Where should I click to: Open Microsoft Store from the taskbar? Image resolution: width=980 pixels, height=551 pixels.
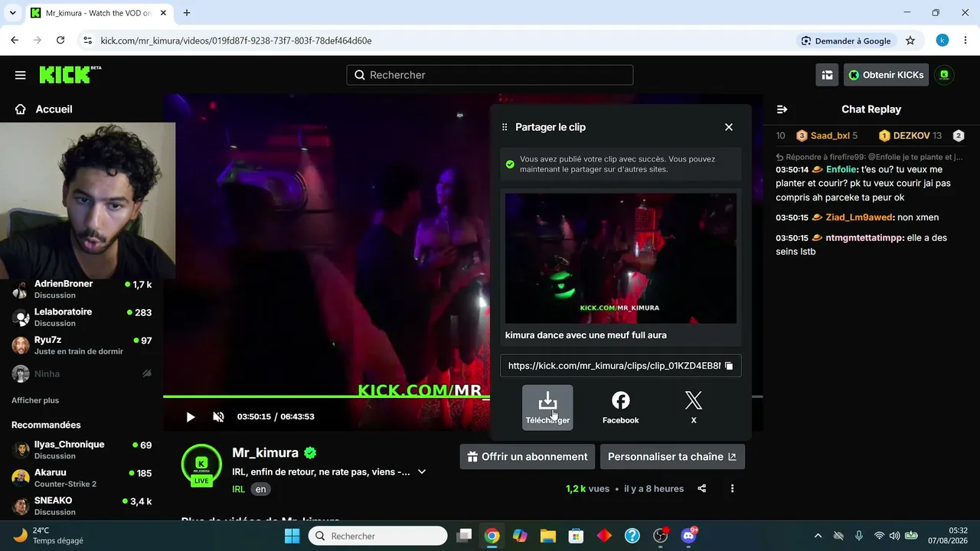tap(576, 536)
